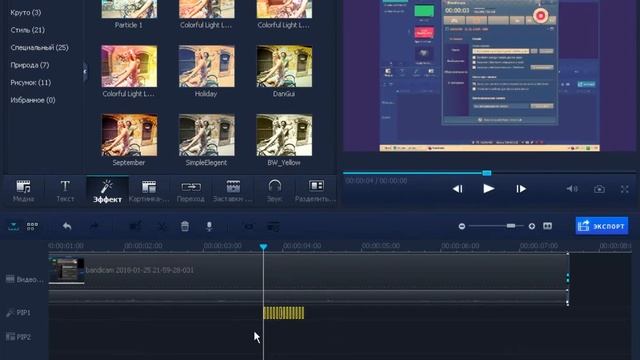Select the Природа (7) effect category
The height and width of the screenshot is (360, 640).
[29, 65]
